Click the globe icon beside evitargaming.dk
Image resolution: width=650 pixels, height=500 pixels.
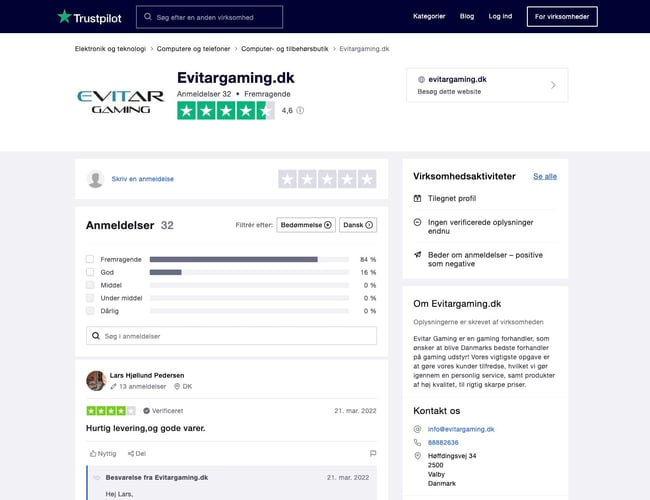tap(421, 79)
